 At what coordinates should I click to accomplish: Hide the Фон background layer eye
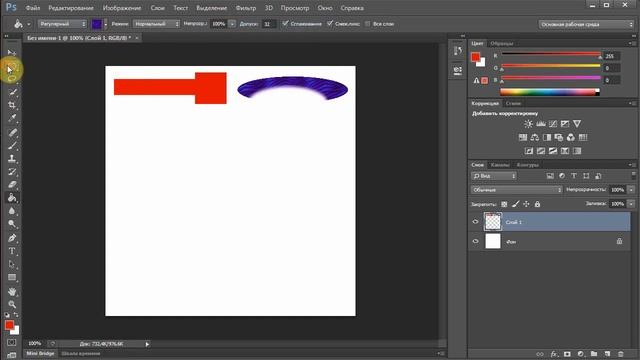476,241
